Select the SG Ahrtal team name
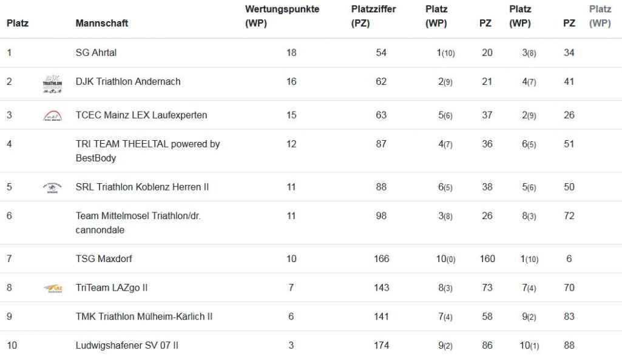Screen dimensions: 622x364 click(x=96, y=53)
